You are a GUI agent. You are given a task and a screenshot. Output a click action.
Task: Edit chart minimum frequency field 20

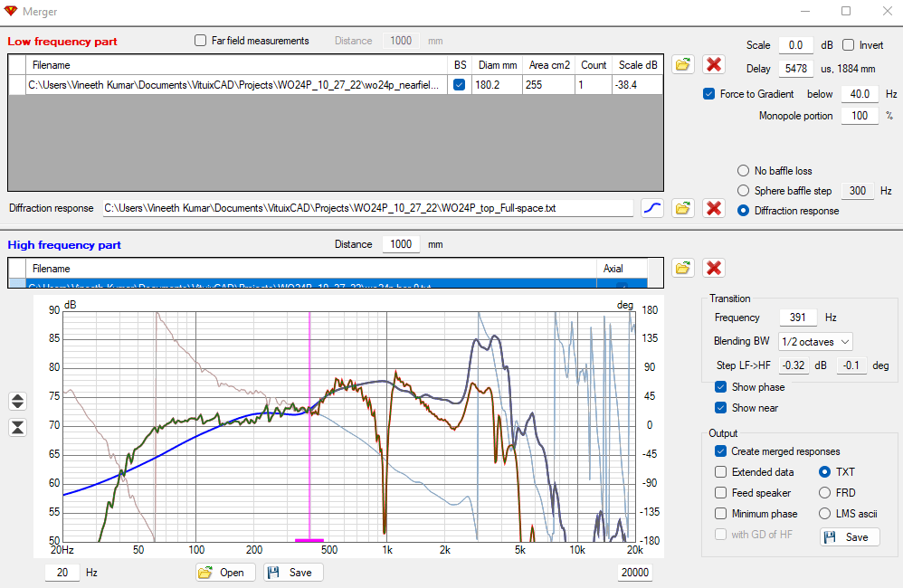tap(62, 573)
